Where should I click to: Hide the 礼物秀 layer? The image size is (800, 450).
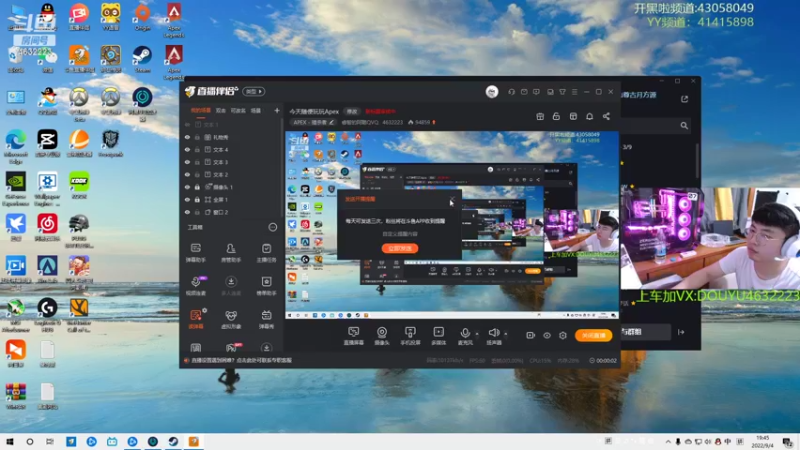coord(187,137)
